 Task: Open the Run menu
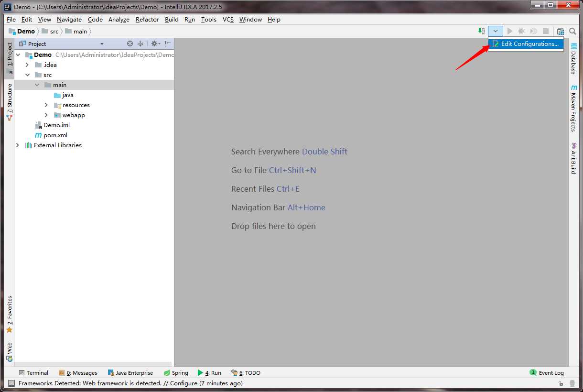tap(190, 19)
